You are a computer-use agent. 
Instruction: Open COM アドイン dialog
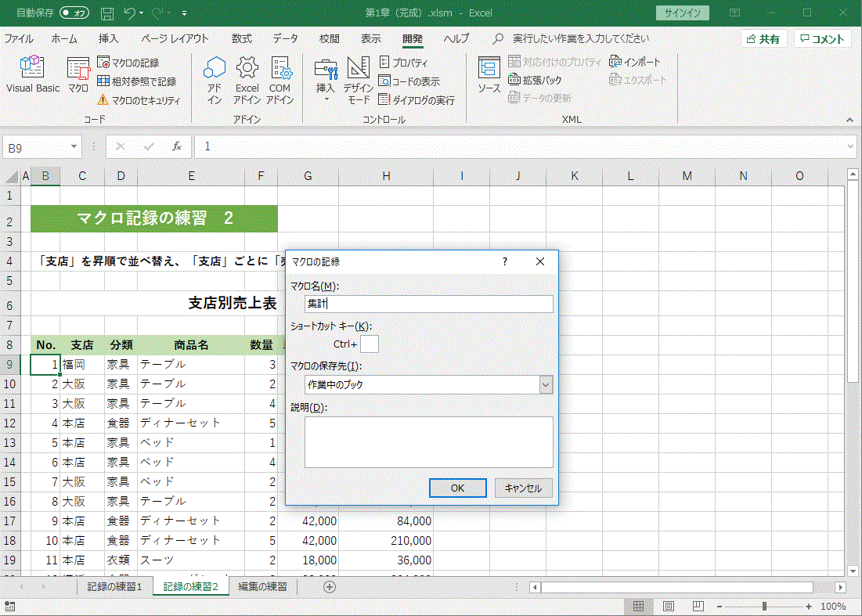coord(280,80)
